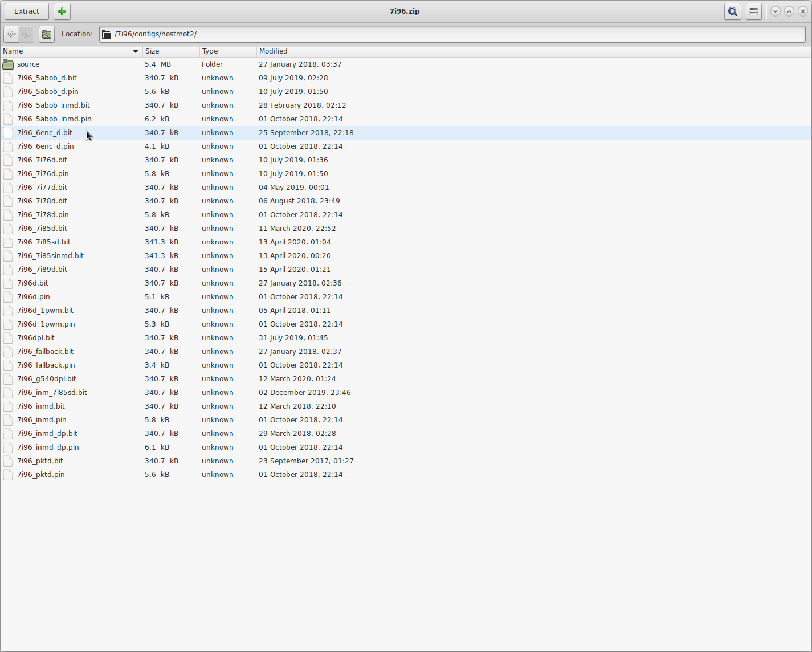Click file icon of 7i96_pktd.pin
This screenshot has height=652, width=812.
click(8, 475)
